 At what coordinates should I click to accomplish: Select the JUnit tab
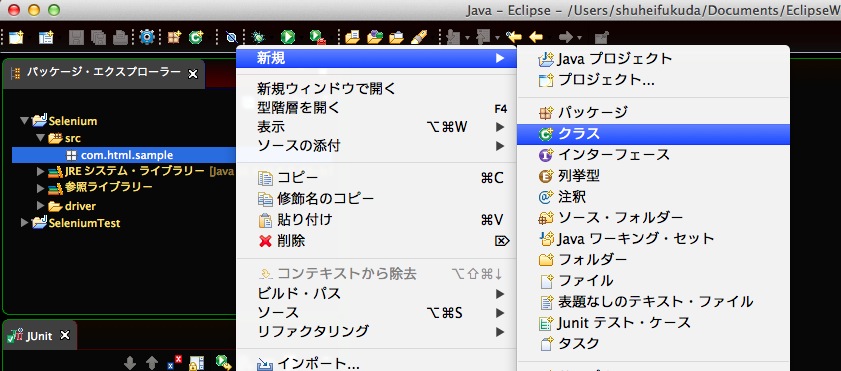[x=39, y=336]
